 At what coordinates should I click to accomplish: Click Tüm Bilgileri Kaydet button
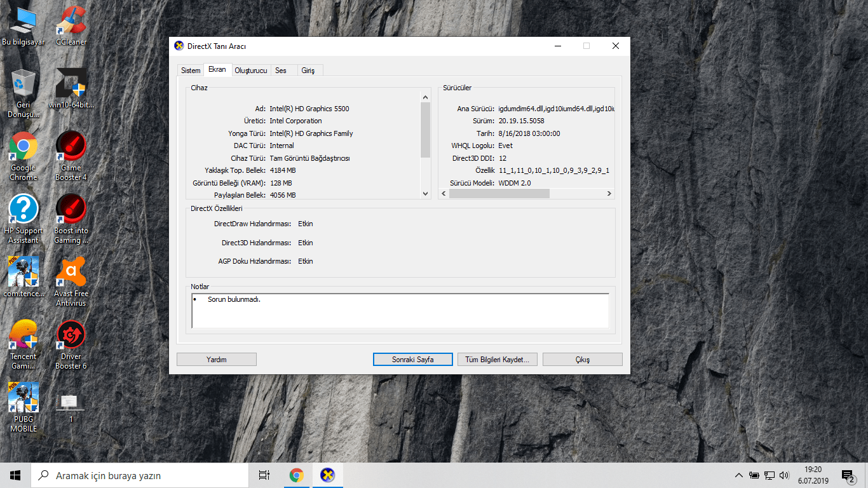(x=498, y=360)
